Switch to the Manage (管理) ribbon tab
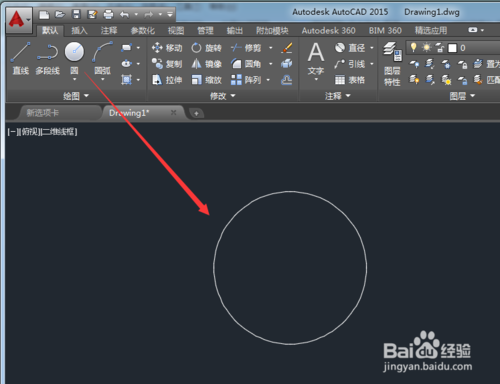500x384 pixels. 205,31
